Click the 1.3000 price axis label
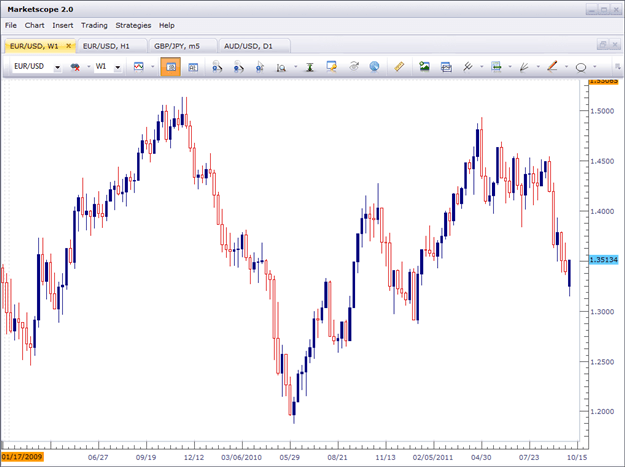This screenshot has height=467, width=625. click(602, 312)
